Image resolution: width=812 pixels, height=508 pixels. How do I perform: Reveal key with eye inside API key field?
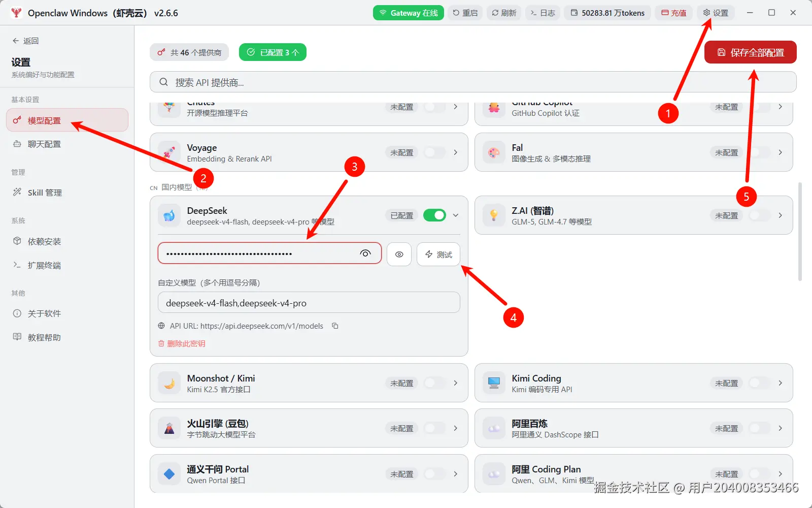(365, 253)
